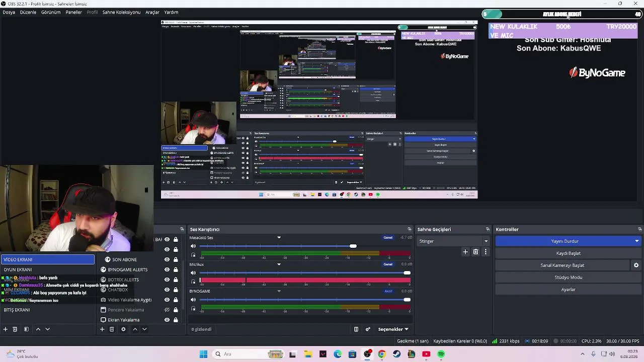The width and height of the screenshot is (644, 362).
Task: Toggle Masaüstü Ses monitoring headphone icon
Action: (x=193, y=255)
